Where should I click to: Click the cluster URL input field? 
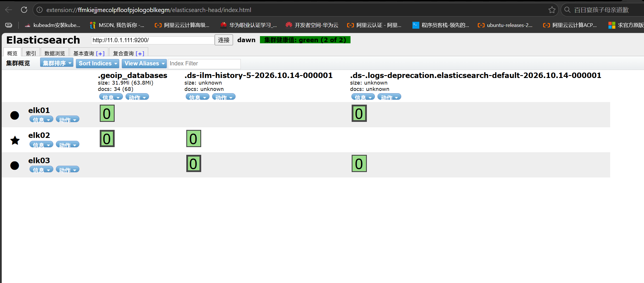click(x=153, y=40)
